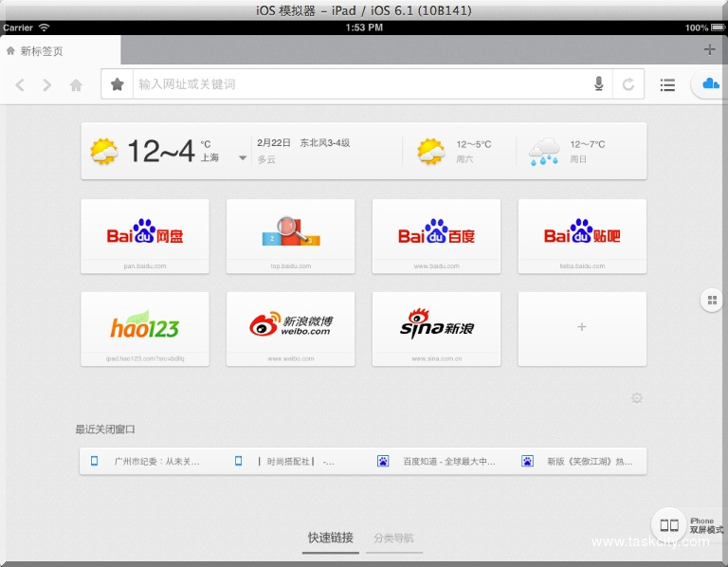728x567 pixels.
Task: Select the 新标签页 tab
Action: [x=61, y=50]
